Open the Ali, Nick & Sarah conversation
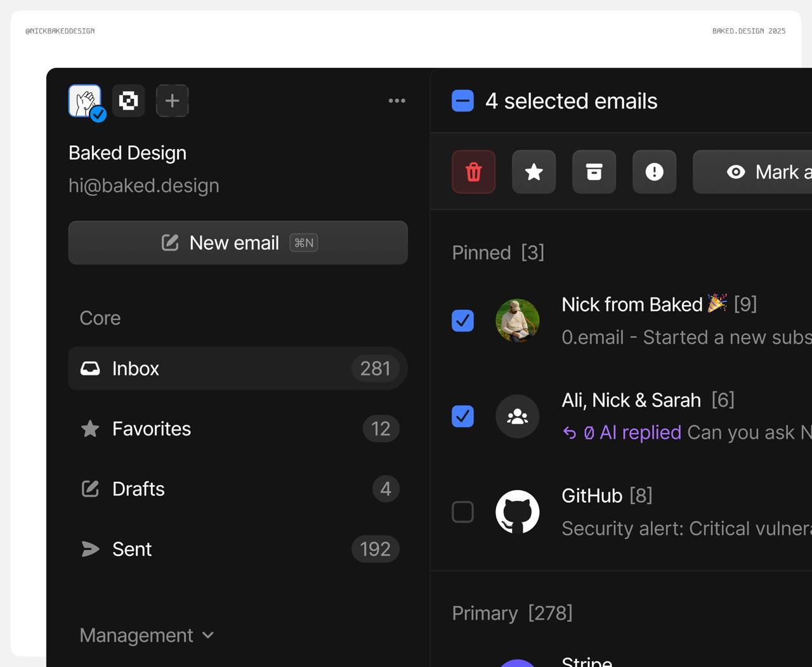The image size is (812, 667). point(622,417)
